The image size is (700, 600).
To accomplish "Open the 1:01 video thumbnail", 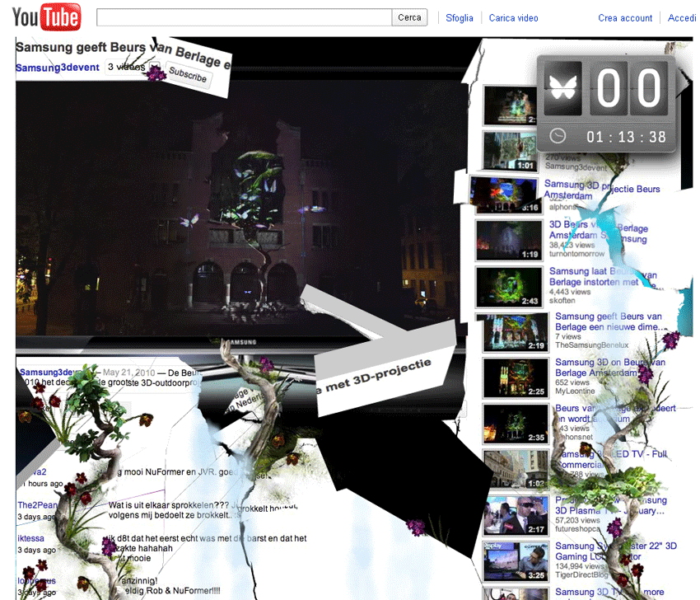I will (510, 151).
